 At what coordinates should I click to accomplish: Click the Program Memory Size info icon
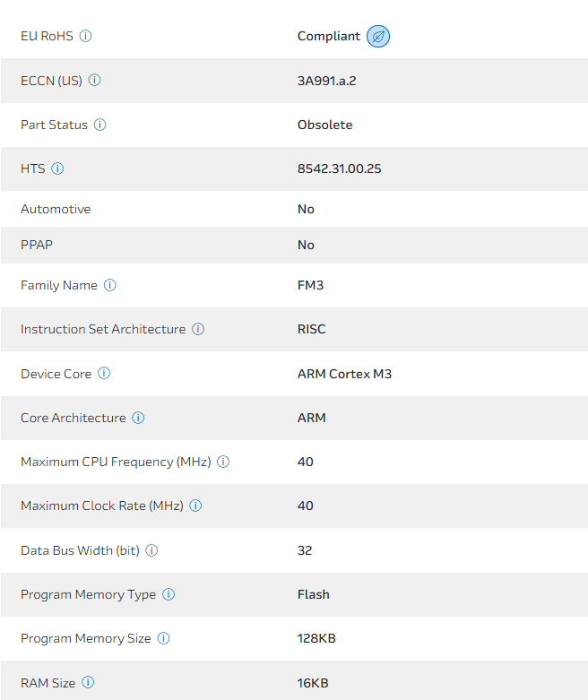(163, 638)
